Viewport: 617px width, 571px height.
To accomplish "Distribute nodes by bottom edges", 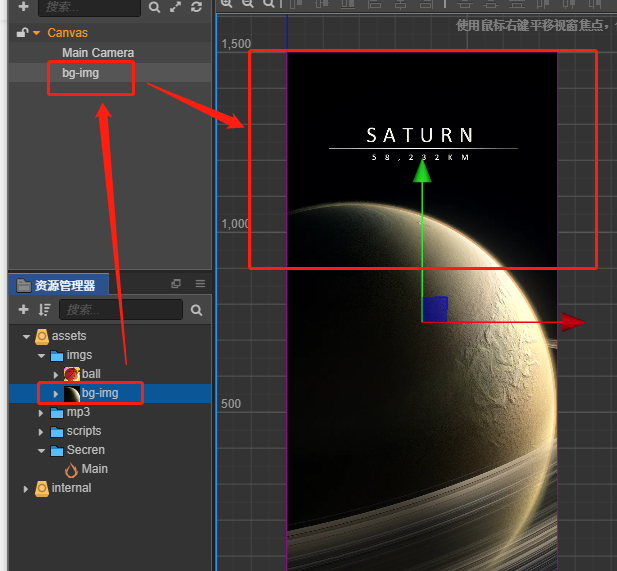I will pyautogui.click(x=517, y=4).
